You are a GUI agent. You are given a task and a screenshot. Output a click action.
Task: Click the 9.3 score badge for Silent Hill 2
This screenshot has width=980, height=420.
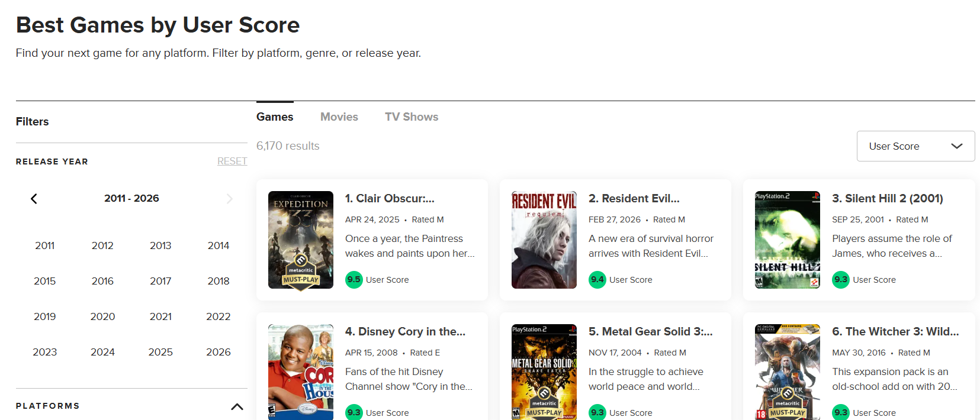tap(841, 280)
